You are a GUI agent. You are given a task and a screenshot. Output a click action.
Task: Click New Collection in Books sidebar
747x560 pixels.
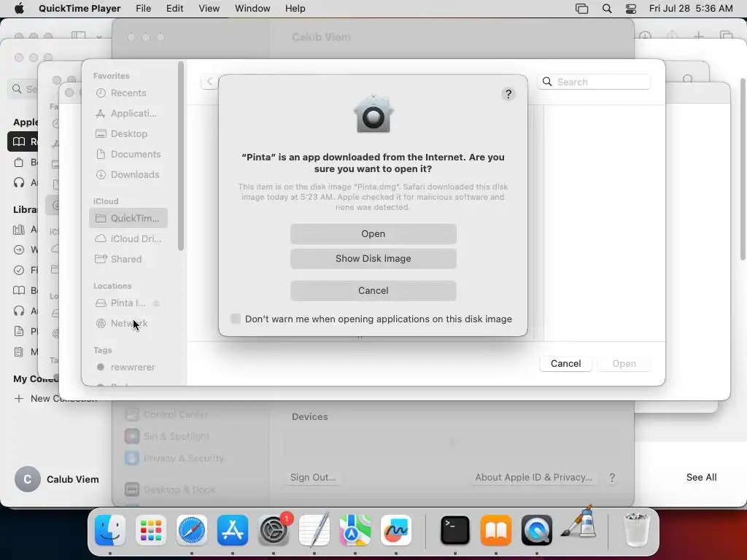click(x=55, y=399)
